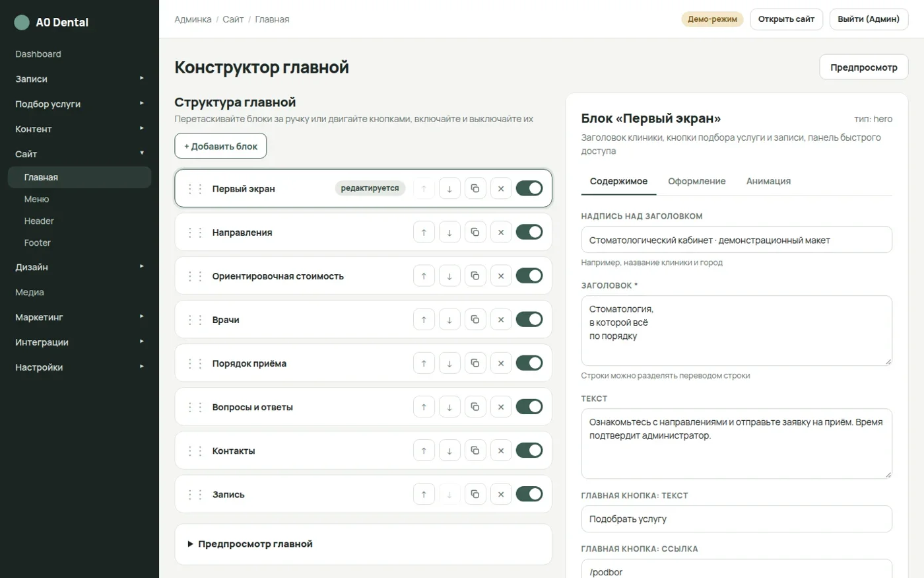Switch off «Ориентировочная стоимость» block

(x=529, y=275)
